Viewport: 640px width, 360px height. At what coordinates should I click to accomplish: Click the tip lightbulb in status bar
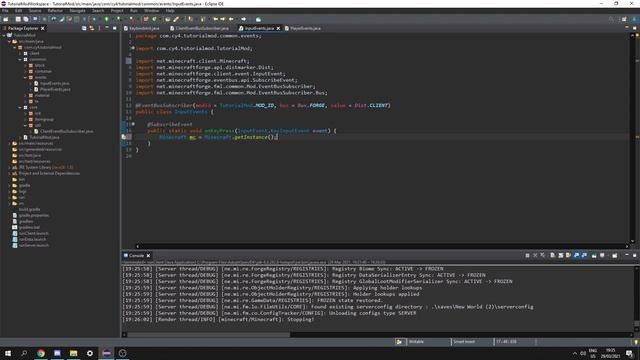(x=636, y=342)
